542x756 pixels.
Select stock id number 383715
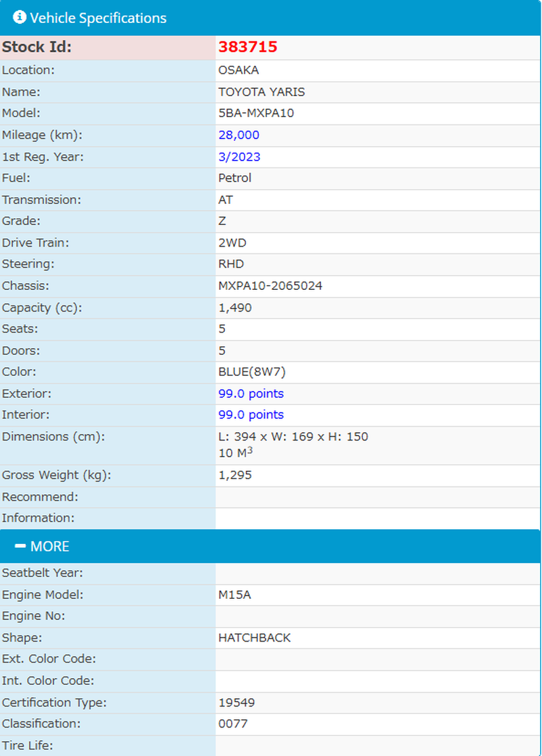pos(248,47)
